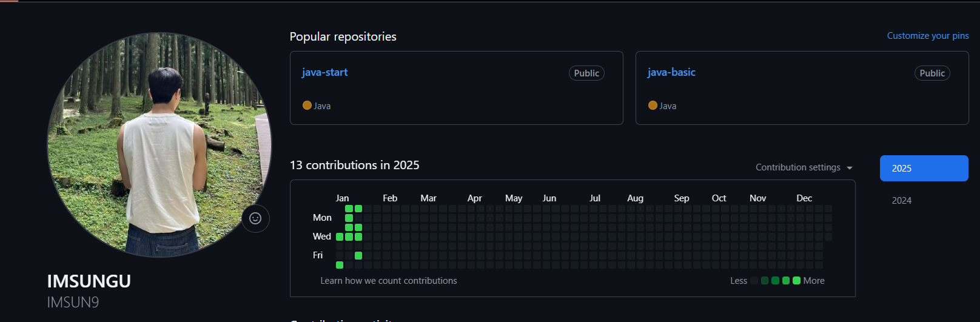Open the java-basic repository
The width and height of the screenshot is (980, 322).
click(671, 72)
